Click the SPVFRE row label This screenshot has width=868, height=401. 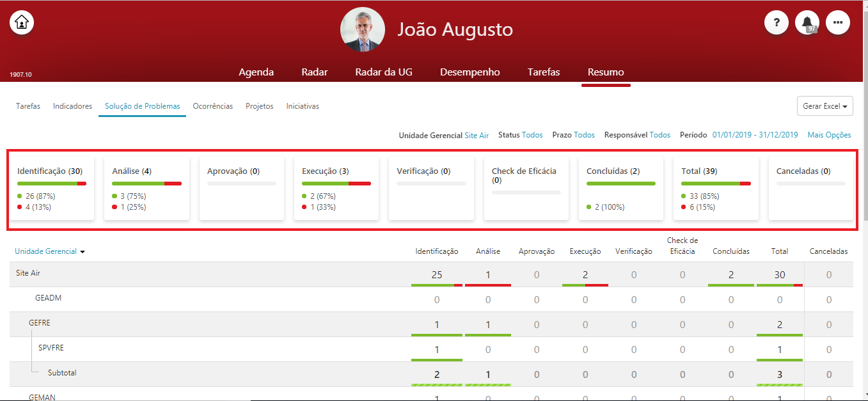[51, 348]
